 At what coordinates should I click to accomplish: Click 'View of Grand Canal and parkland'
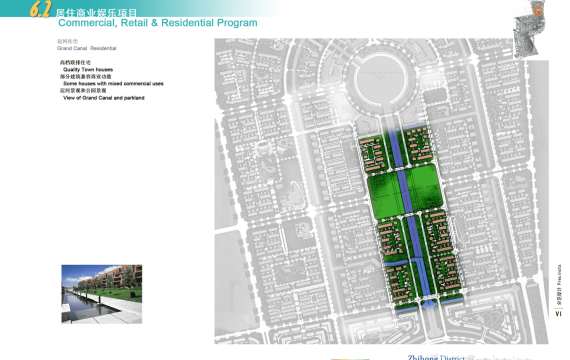click(x=104, y=98)
